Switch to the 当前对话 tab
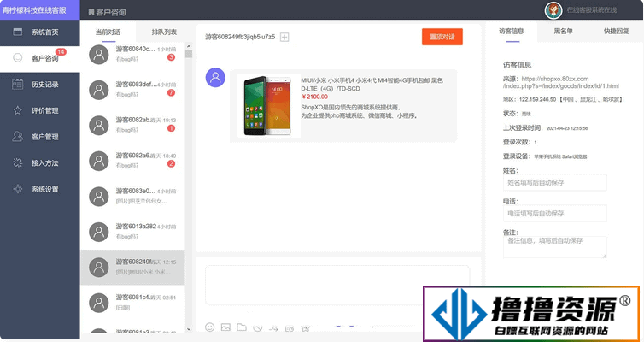 [x=108, y=32]
